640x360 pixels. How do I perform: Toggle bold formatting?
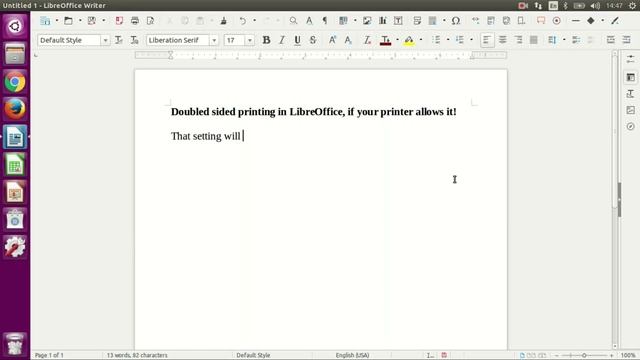click(266, 40)
